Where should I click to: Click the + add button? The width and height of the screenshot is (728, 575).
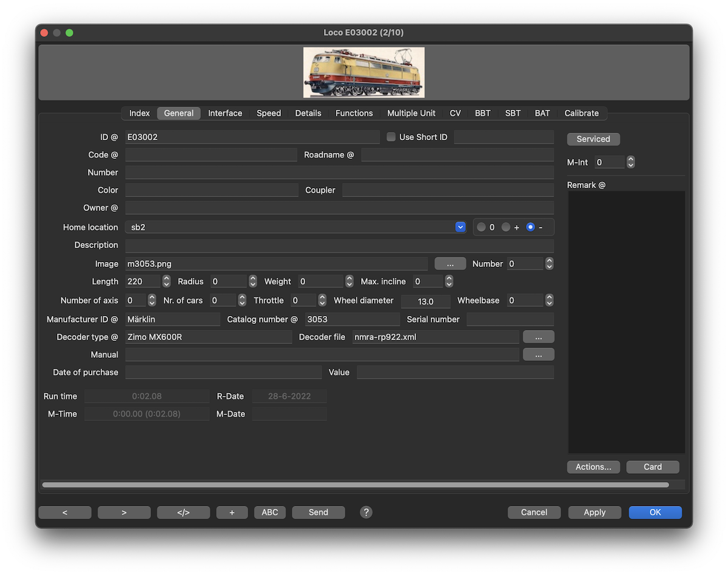(x=232, y=513)
